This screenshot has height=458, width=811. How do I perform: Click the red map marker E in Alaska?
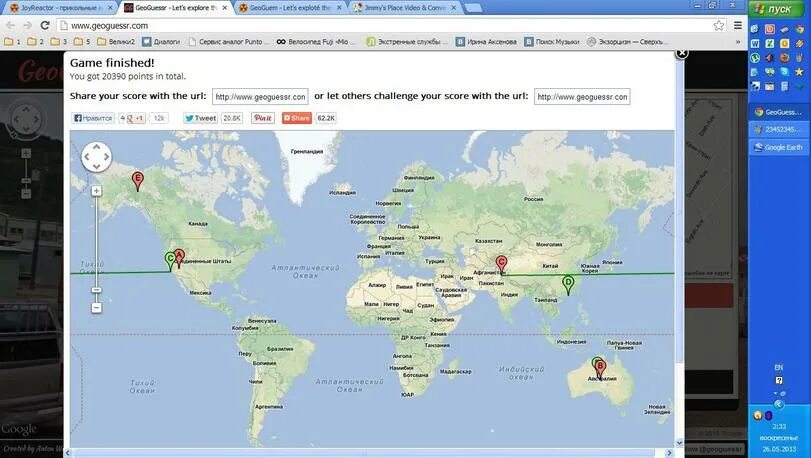point(137,181)
